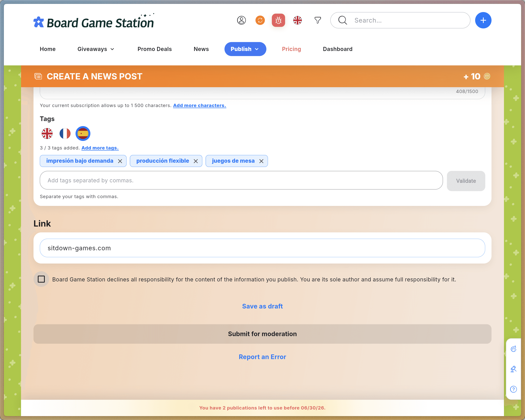Viewport: 525px width, 420px height.
Task: Remove the 'producción flexible' tag
Action: [196, 161]
